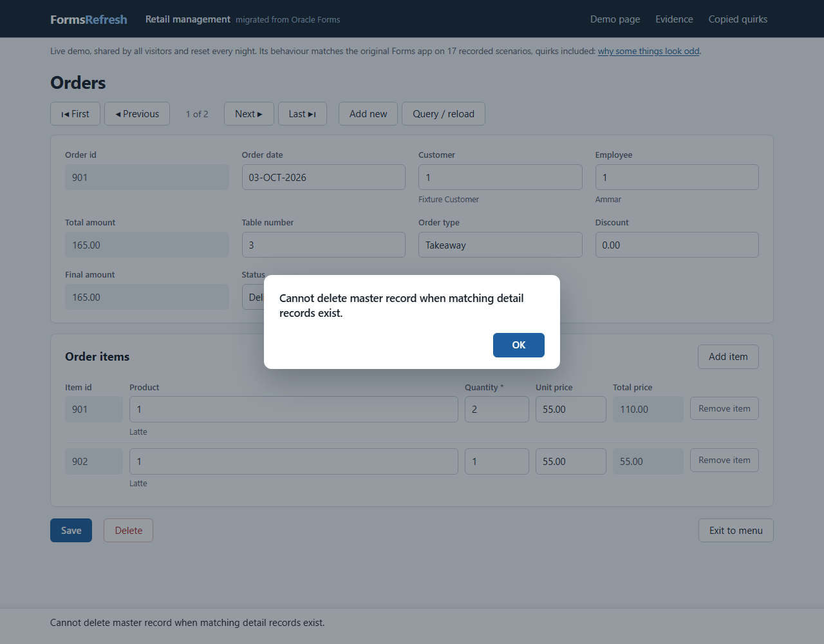Open the Demo page nav link
The width and height of the screenshot is (824, 644).
[615, 19]
